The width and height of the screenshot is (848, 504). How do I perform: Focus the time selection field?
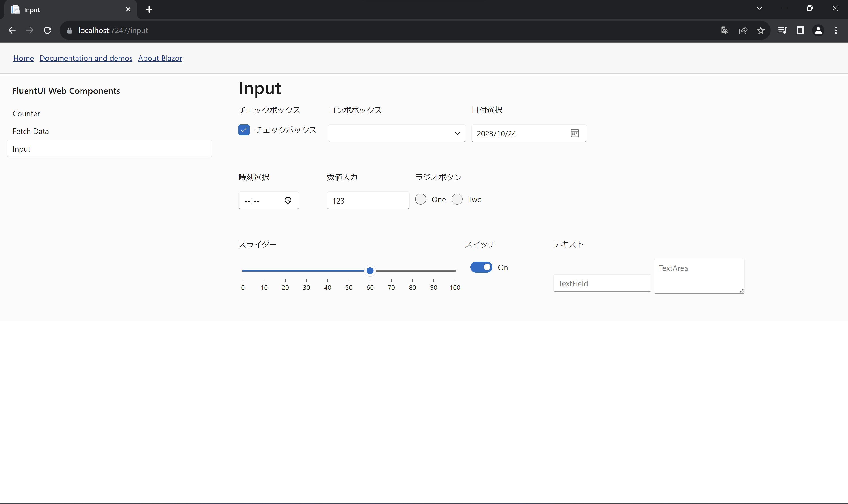click(x=268, y=200)
